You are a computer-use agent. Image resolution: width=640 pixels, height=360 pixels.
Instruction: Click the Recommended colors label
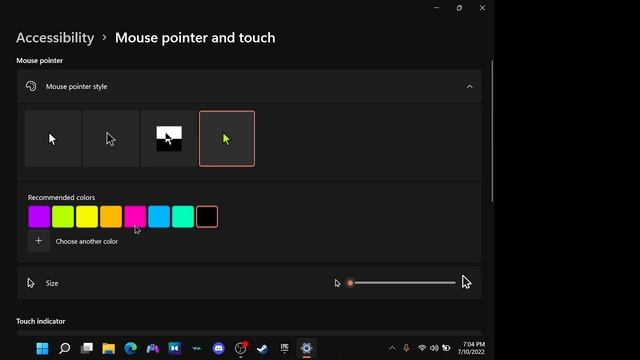pyautogui.click(x=61, y=198)
